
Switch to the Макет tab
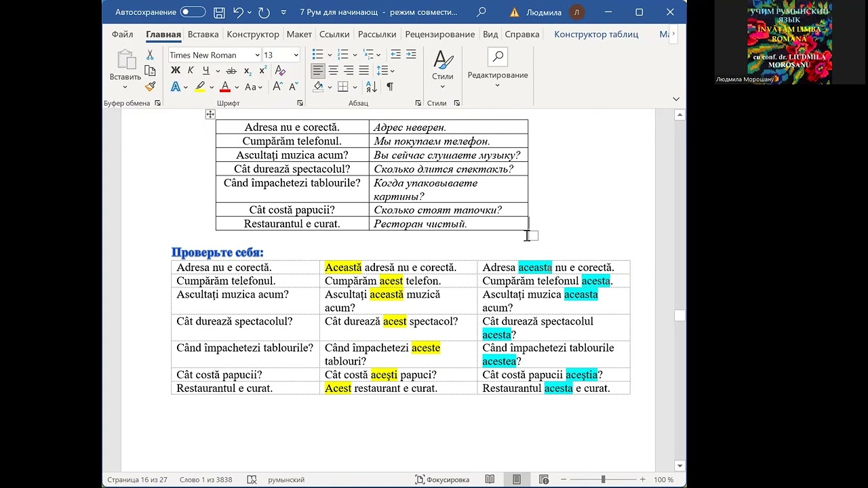pos(299,35)
